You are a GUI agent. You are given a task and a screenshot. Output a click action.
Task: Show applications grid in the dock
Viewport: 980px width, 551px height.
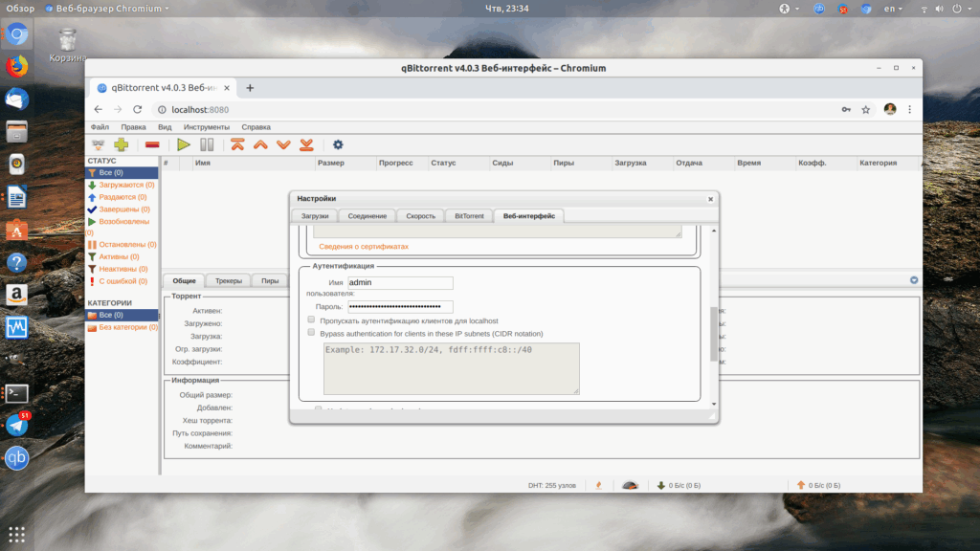tap(17, 535)
